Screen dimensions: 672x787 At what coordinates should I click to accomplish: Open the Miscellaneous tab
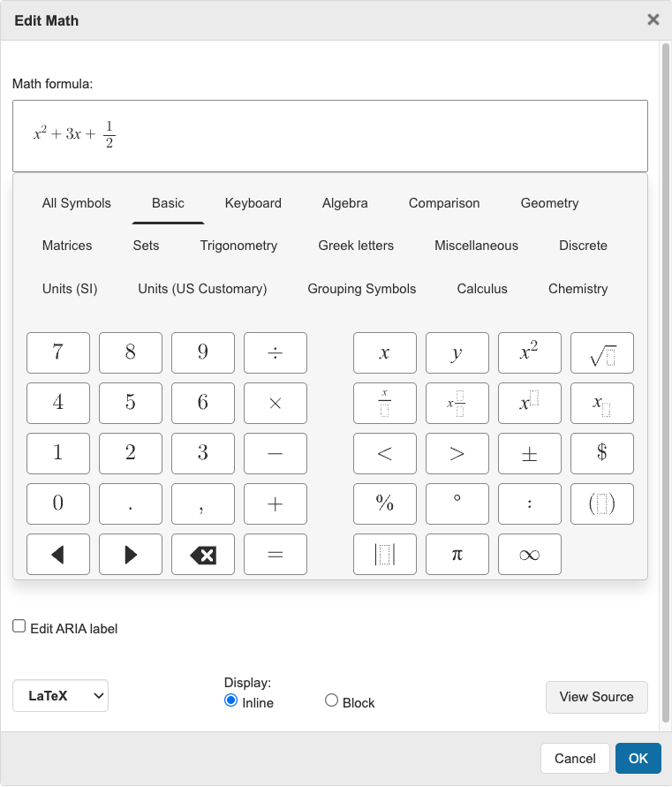[x=476, y=246]
